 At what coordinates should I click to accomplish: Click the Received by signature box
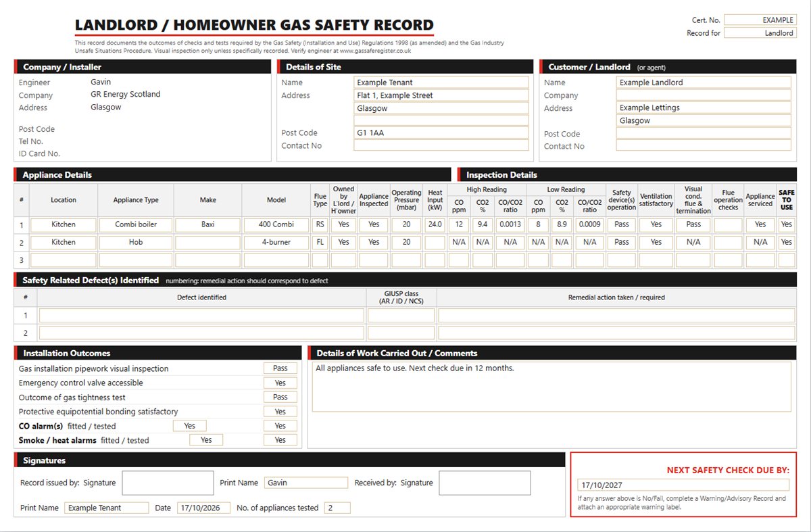coord(485,483)
